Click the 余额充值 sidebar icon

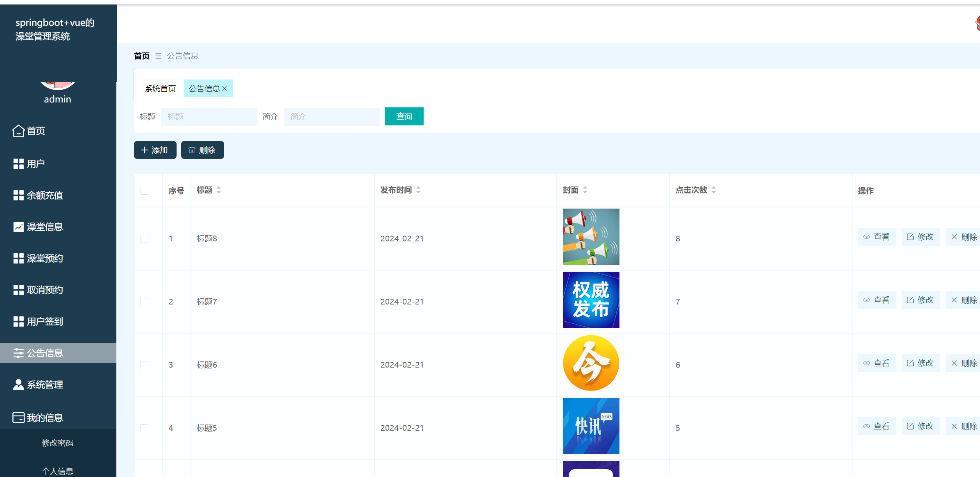[18, 195]
